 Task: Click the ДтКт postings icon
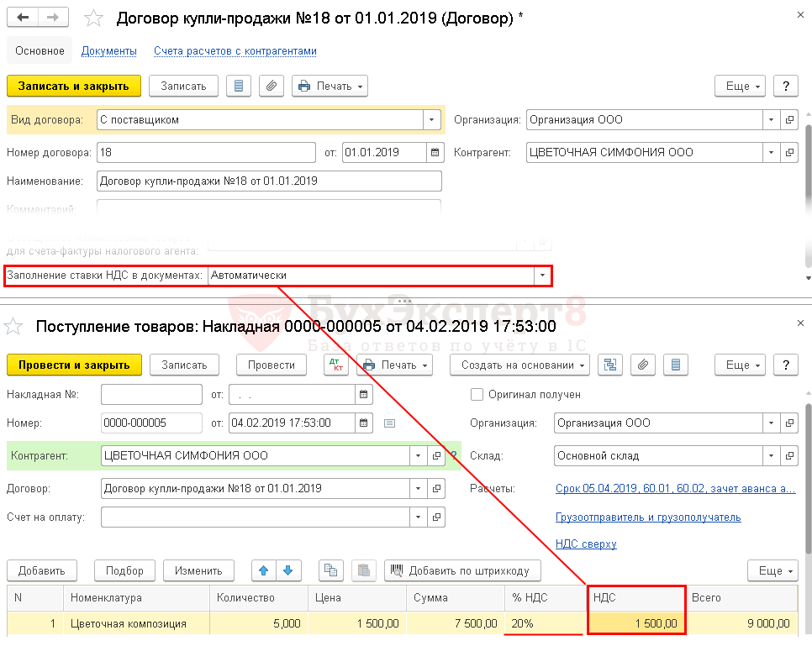click(336, 365)
